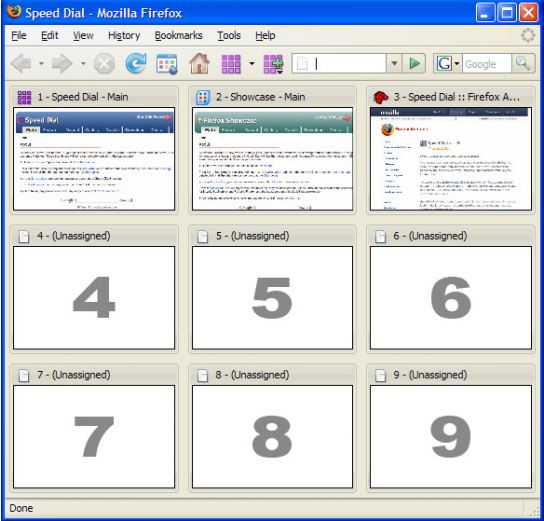
Task: Click the empty dial showing number 5
Action: coord(272,298)
